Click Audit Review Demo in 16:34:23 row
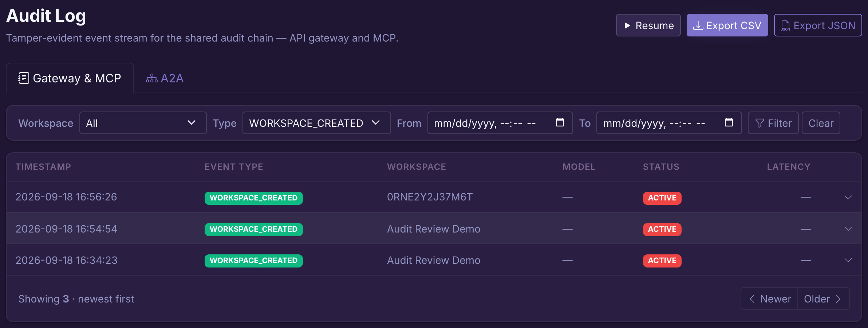The image size is (868, 328). coord(434,260)
